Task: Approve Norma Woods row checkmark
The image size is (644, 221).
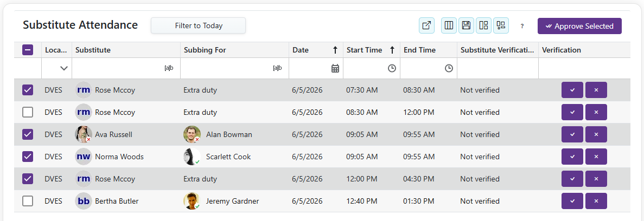Action: (572, 156)
